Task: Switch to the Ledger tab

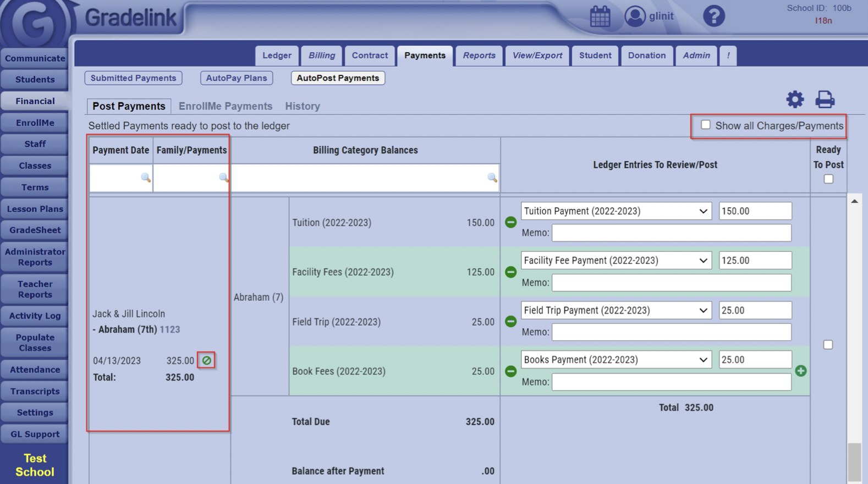Action: 277,56
